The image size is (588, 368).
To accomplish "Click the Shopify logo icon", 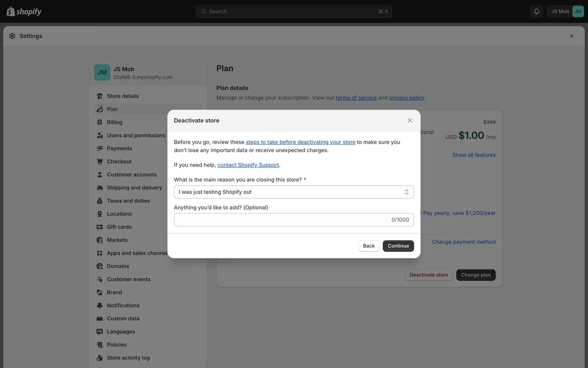I will 11,11.
